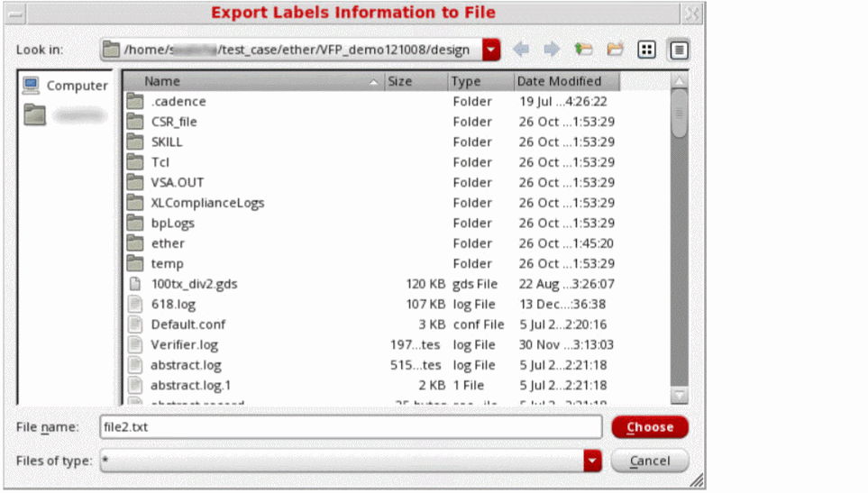The image size is (868, 493).
Task: Click date 26 Oct ...1:45:20
Action: click(566, 243)
